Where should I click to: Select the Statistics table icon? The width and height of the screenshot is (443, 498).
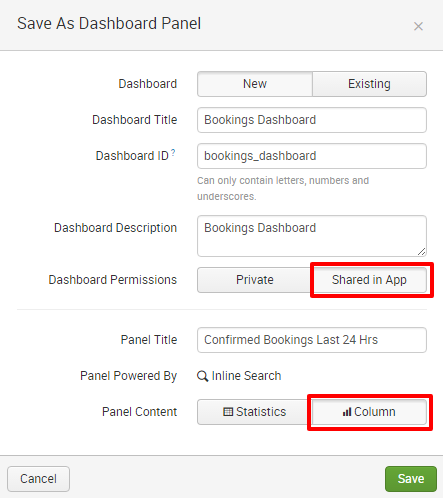(x=228, y=412)
